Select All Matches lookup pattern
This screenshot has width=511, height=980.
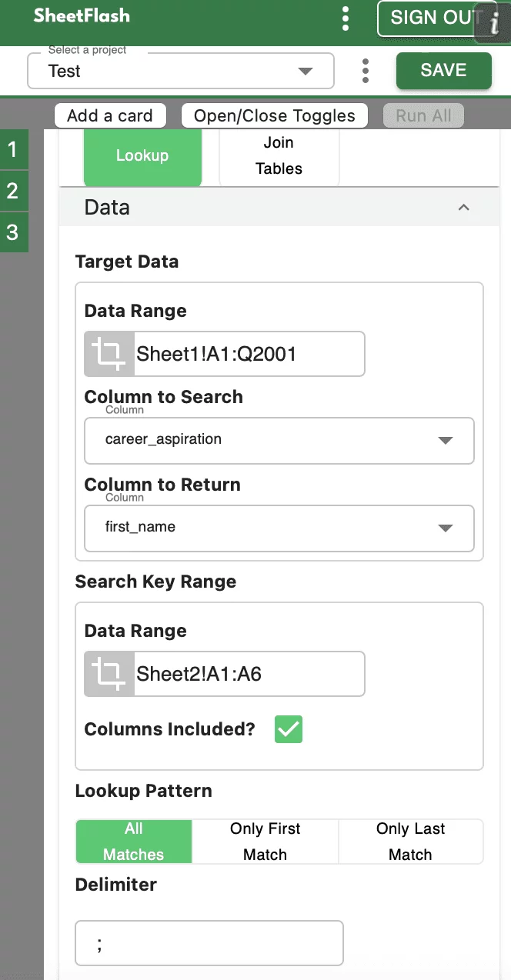(x=134, y=841)
